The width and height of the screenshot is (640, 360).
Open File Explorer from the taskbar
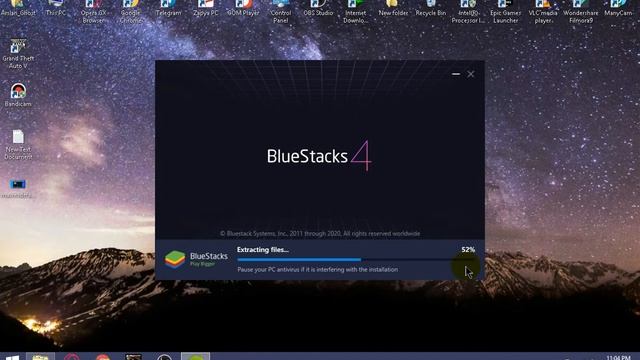click(x=40, y=357)
